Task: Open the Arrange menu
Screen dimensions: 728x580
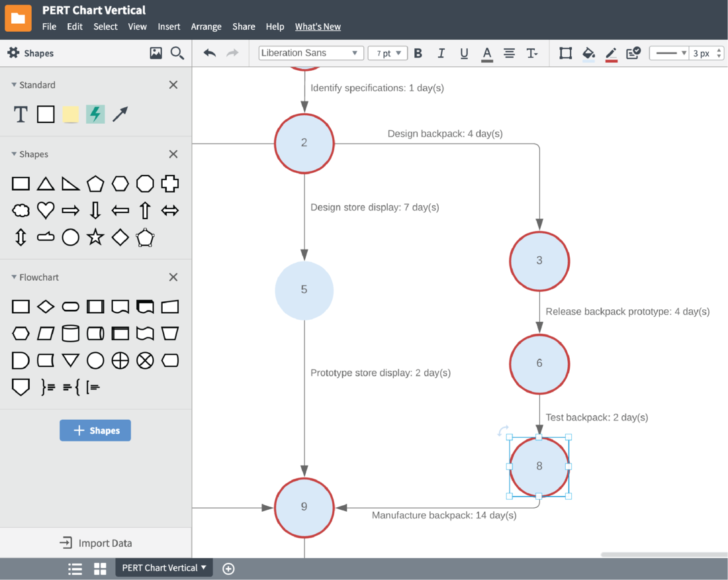Action: pyautogui.click(x=206, y=26)
